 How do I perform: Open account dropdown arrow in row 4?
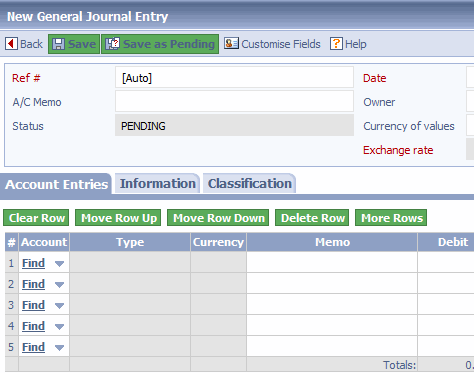pos(59,327)
